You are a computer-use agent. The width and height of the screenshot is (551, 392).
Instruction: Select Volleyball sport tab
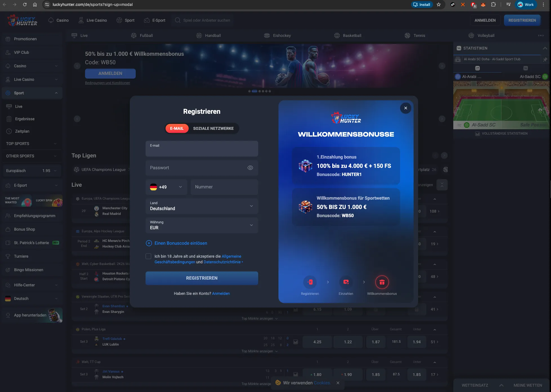pos(481,35)
